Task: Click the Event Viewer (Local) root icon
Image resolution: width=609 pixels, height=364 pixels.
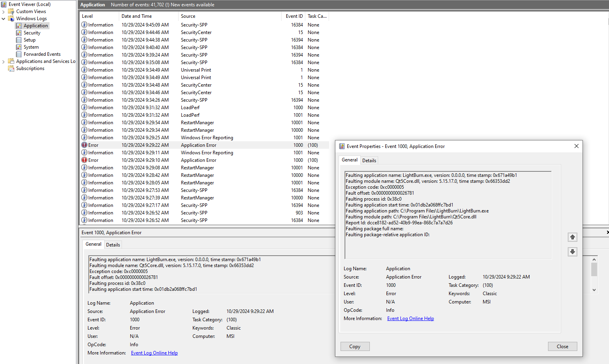Action: coord(4,4)
